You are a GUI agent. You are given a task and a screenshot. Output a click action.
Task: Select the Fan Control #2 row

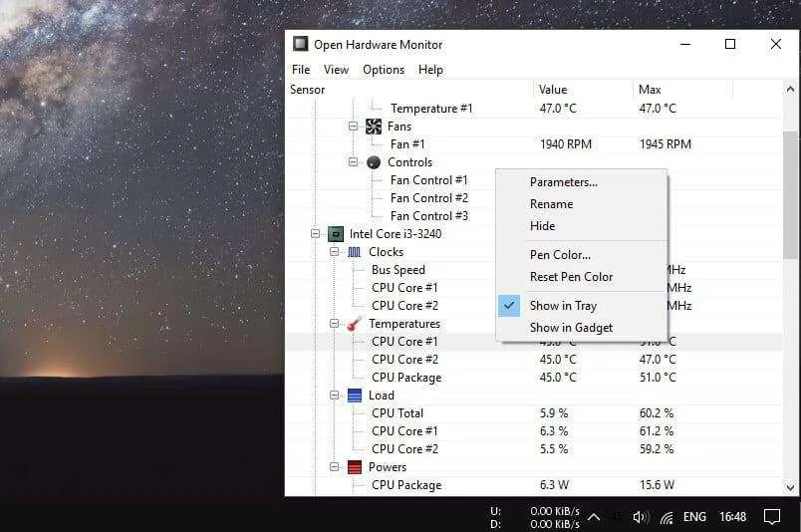click(x=429, y=198)
